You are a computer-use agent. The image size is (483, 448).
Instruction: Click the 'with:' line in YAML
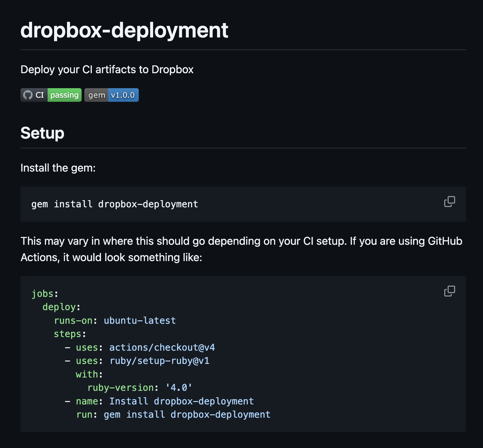(89, 374)
